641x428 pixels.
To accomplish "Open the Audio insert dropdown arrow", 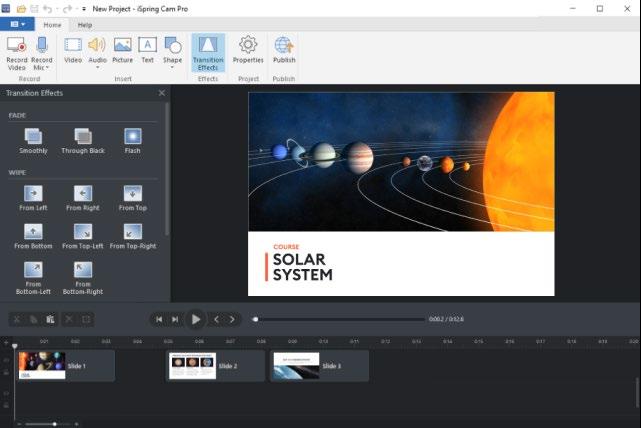I will 97,67.
